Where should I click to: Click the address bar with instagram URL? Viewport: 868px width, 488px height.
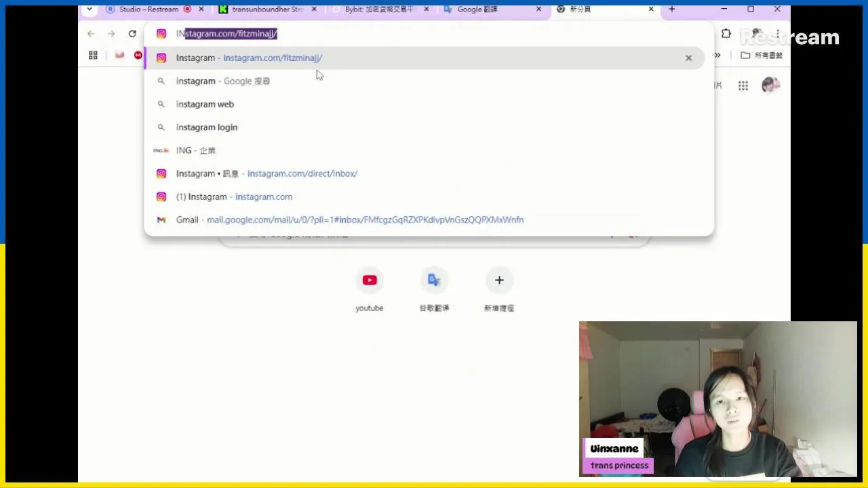coord(429,33)
